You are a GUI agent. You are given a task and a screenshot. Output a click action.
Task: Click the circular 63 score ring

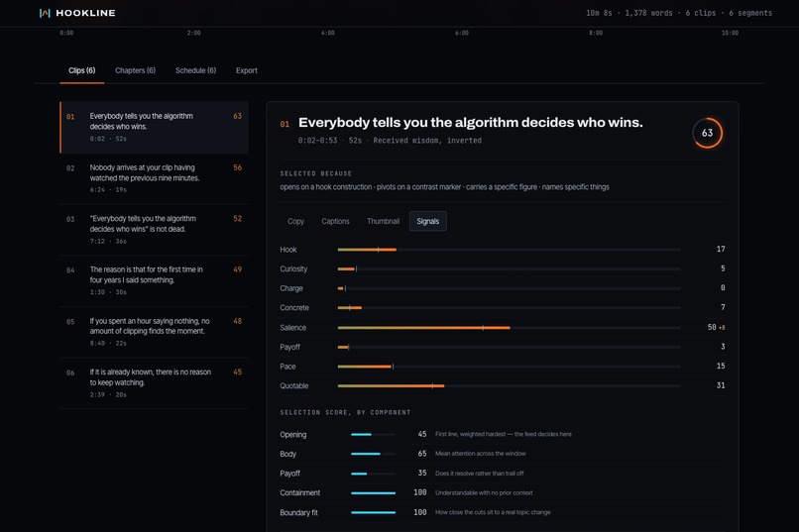pos(707,133)
